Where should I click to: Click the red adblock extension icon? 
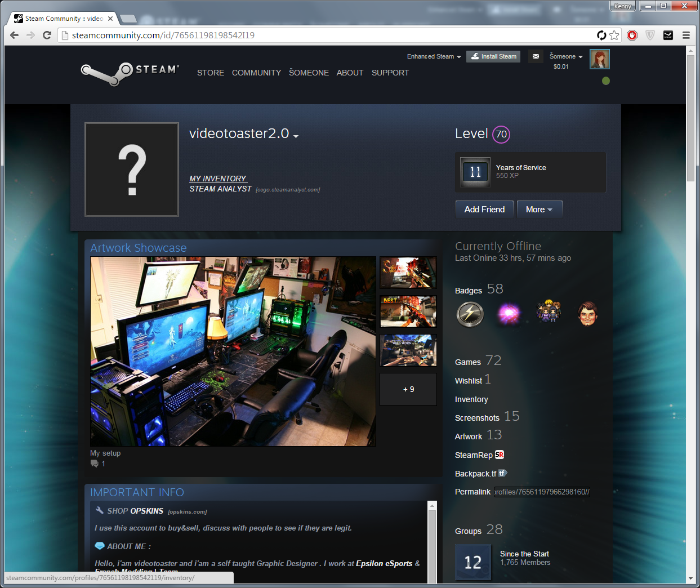[x=632, y=35]
